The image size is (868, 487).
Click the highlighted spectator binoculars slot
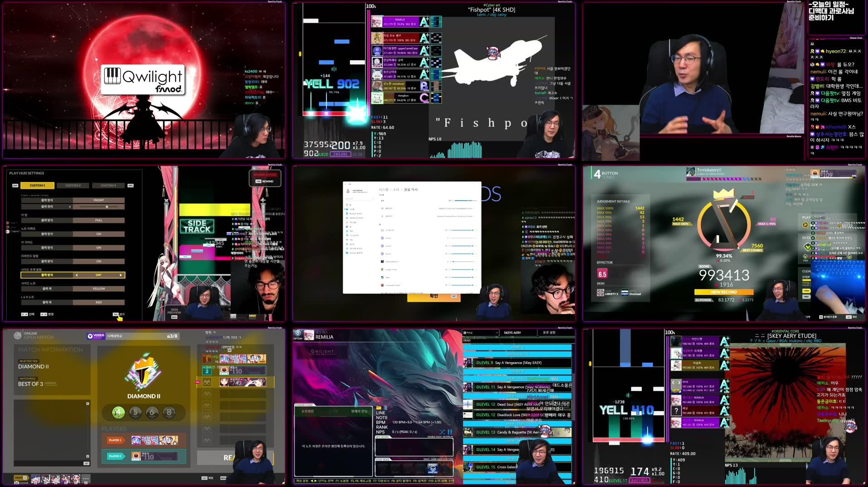(207, 382)
